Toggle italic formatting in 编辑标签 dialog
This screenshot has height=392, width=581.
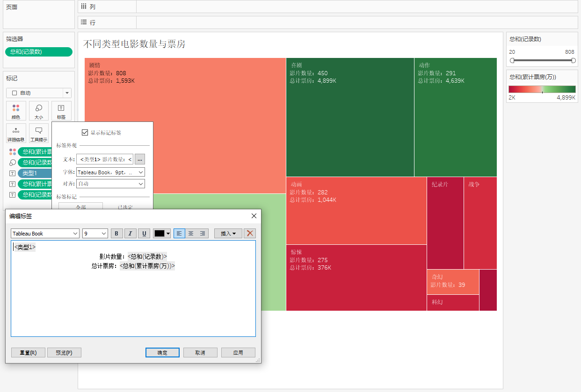point(131,234)
